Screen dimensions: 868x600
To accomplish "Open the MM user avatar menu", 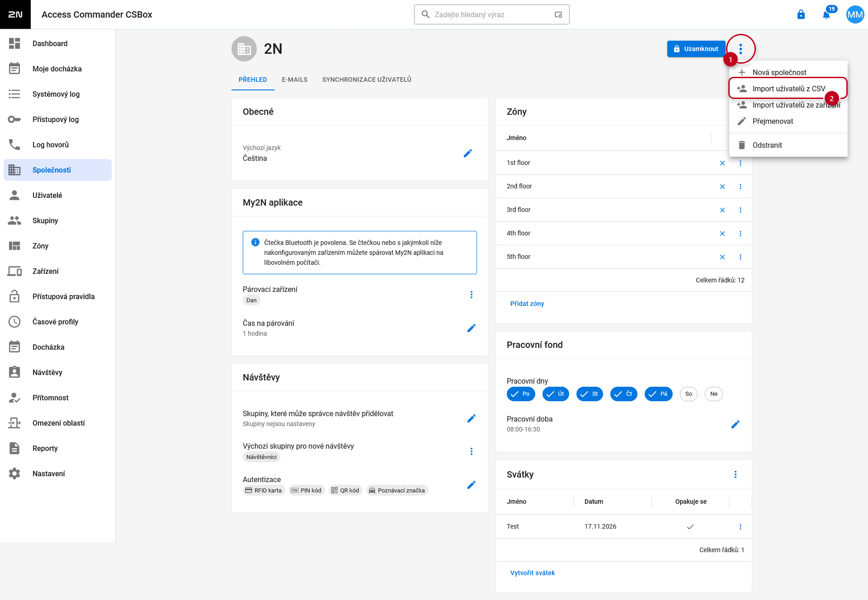I will pyautogui.click(x=855, y=14).
